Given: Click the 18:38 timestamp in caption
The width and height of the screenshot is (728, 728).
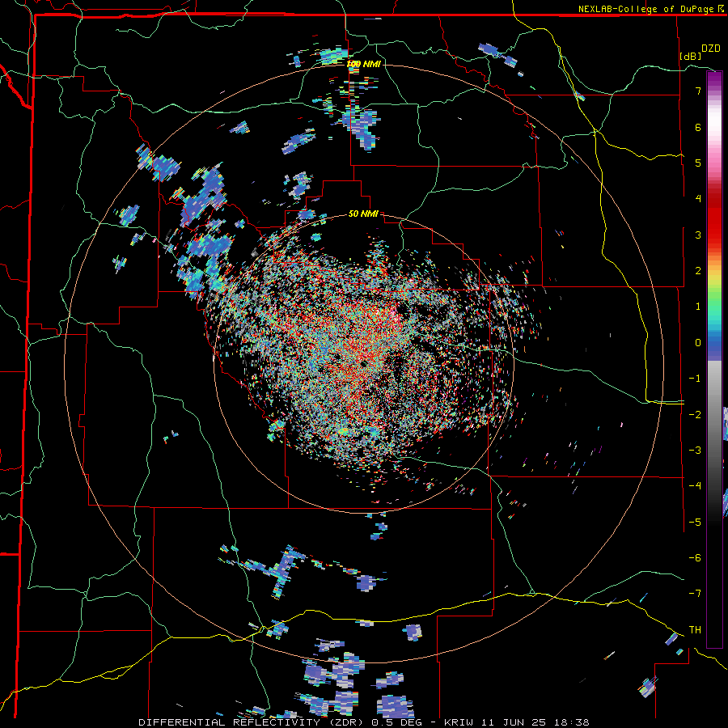Looking at the screenshot, I should pos(570,722).
